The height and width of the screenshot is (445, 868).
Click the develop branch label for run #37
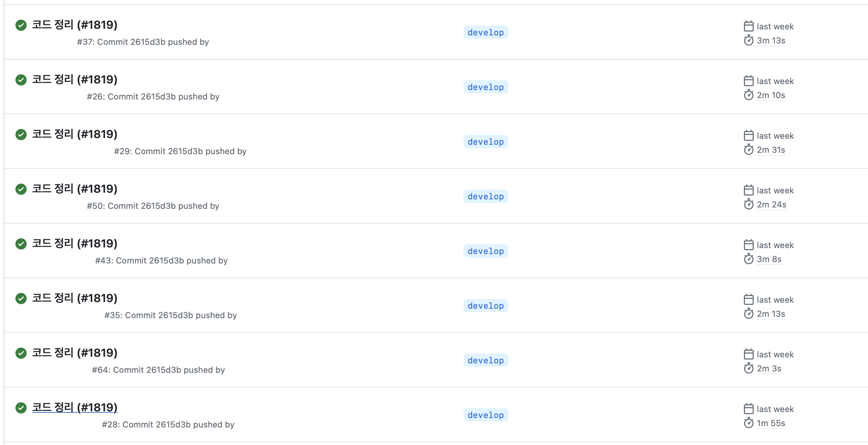486,33
